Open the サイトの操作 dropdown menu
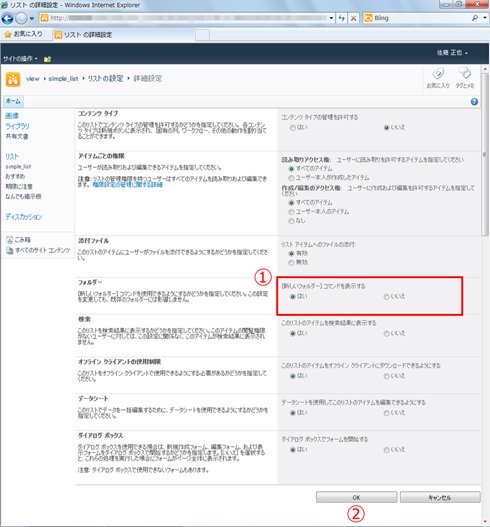This screenshot has height=527, width=490. [20, 59]
